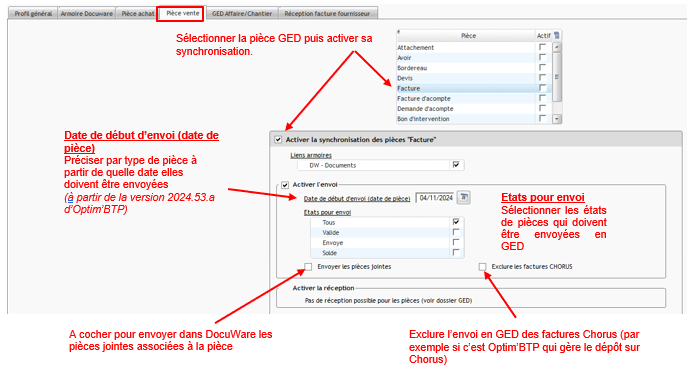Check the Envoye state checkbox

(456, 242)
